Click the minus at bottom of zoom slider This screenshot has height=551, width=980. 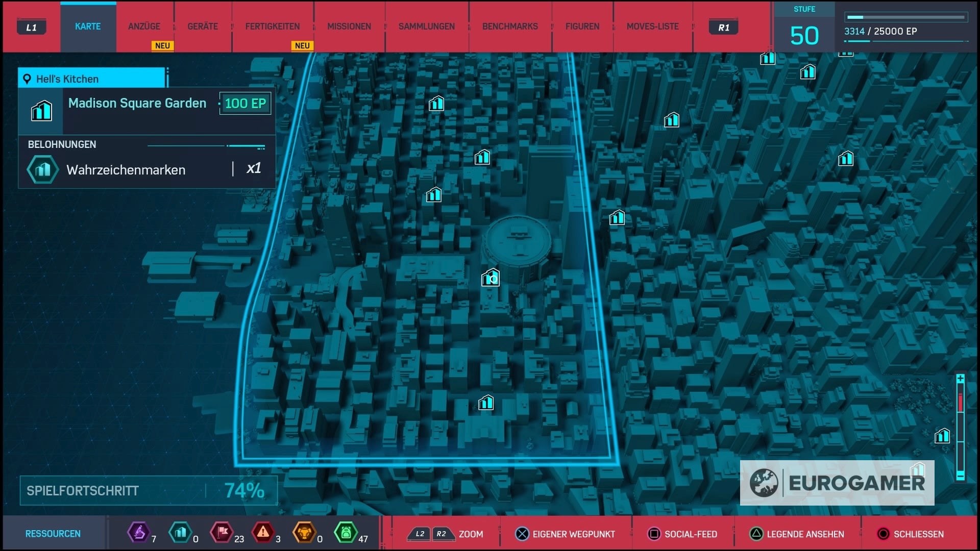(960, 477)
